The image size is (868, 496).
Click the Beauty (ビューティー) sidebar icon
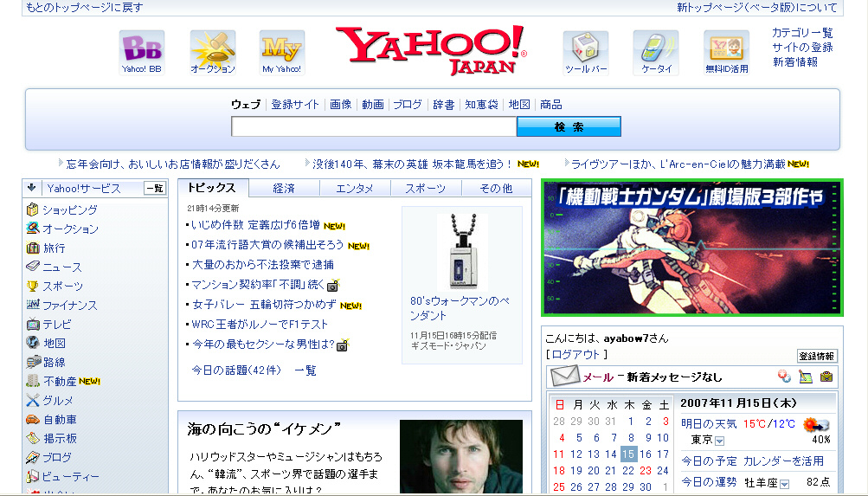point(33,476)
